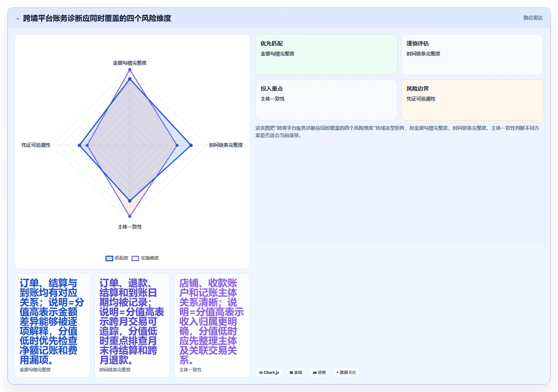Click the 匹配度 legend label
This screenshot has height=392, width=558.
(121, 258)
